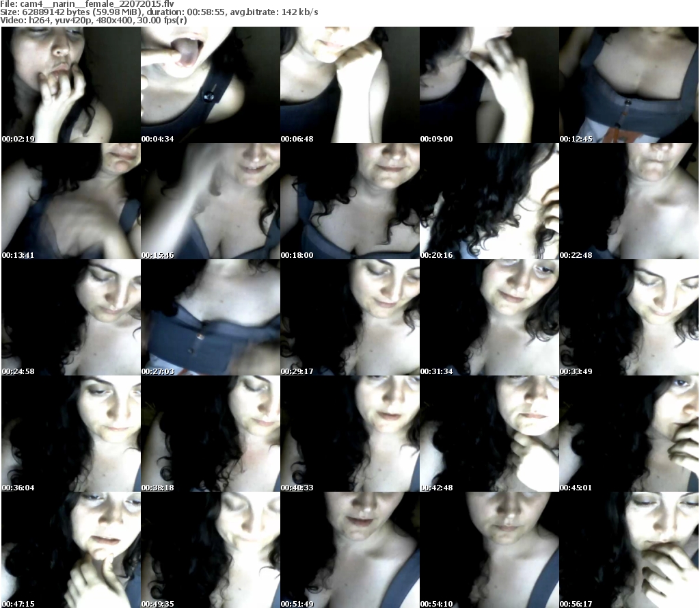Viewport: 700px width, 608px height.
Task: Select the 'Size: 62889142 bytes' info line
Action: click(x=159, y=12)
